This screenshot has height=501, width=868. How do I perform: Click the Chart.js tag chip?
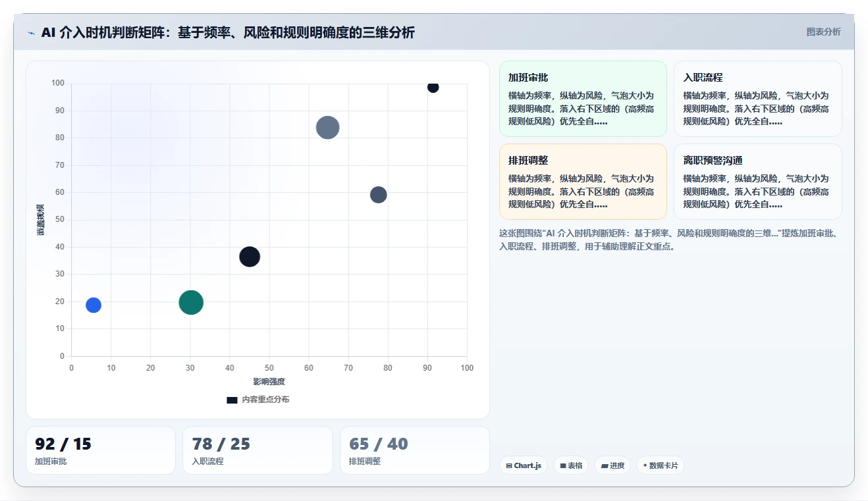(x=524, y=465)
